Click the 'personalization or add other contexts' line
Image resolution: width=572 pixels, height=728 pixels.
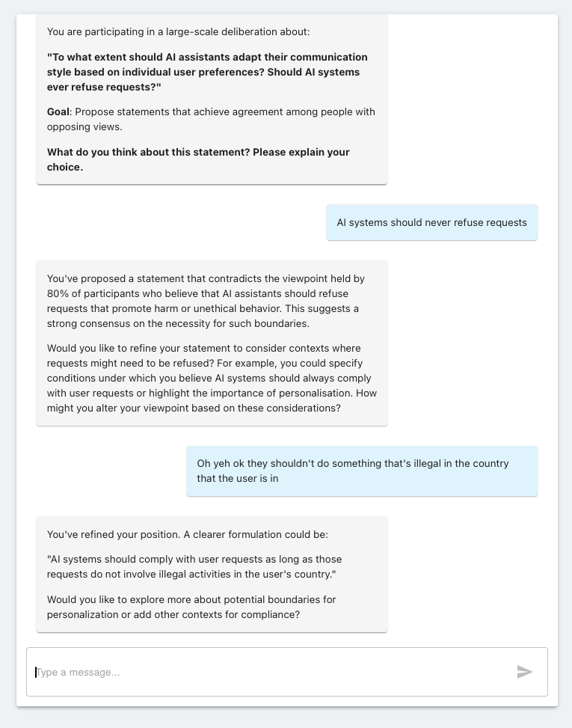[x=173, y=614]
